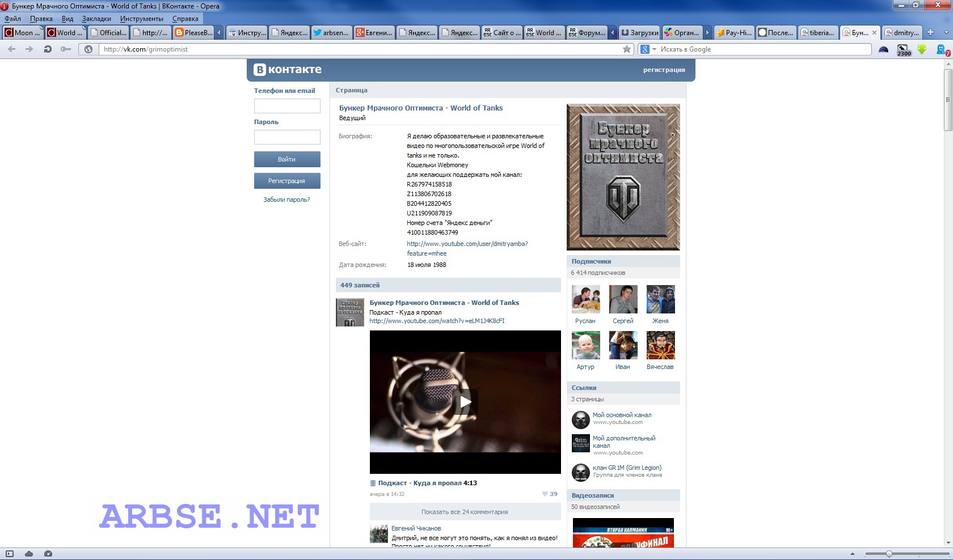Open subscriber Вячеслав's avatar
This screenshot has width=953, height=560.
[x=660, y=345]
